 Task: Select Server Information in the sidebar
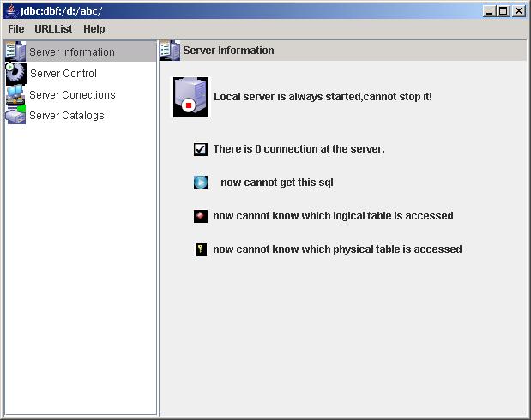click(x=71, y=52)
